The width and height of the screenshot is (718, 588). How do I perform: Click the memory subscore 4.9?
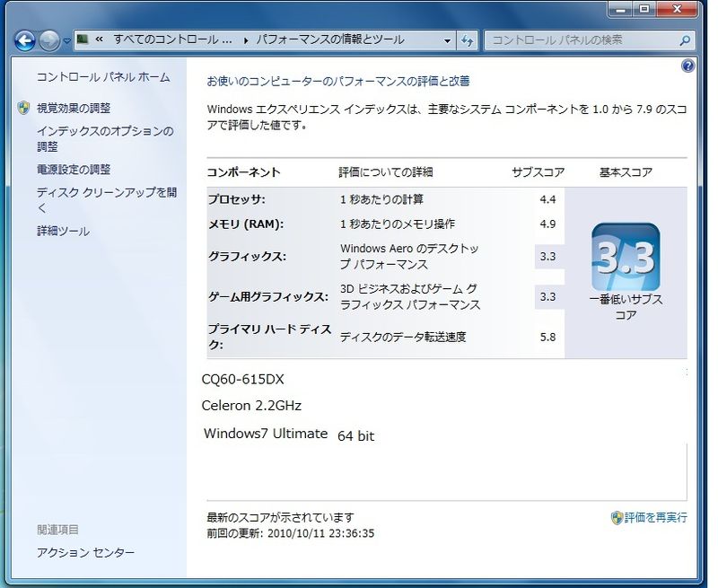tap(547, 224)
